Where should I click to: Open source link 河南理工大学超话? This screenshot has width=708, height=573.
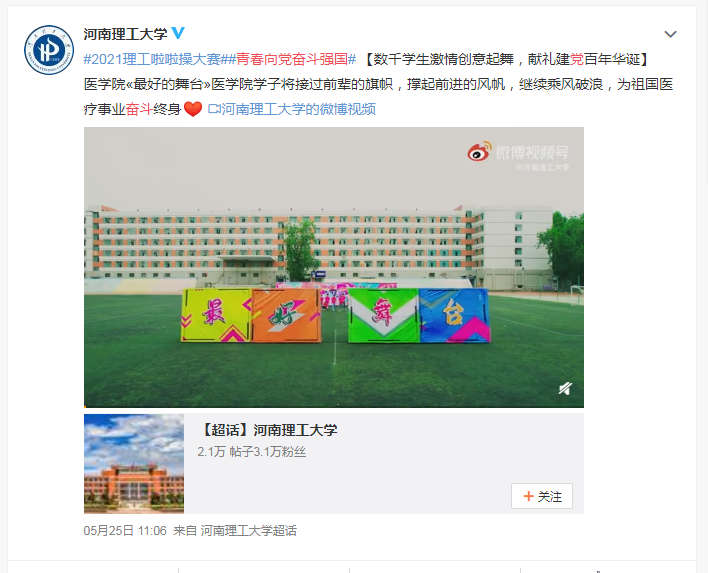tap(249, 531)
